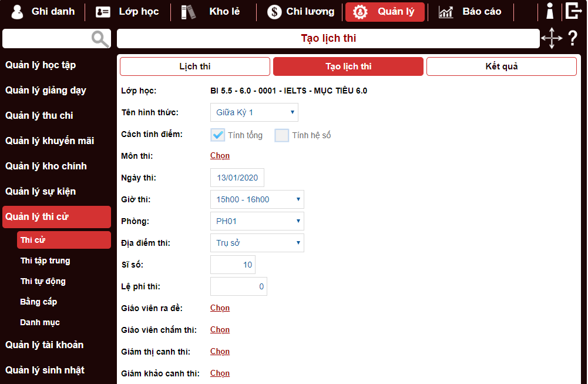The width and height of the screenshot is (588, 384).
Task: Open the Tên hình thức dropdown
Action: tap(254, 112)
